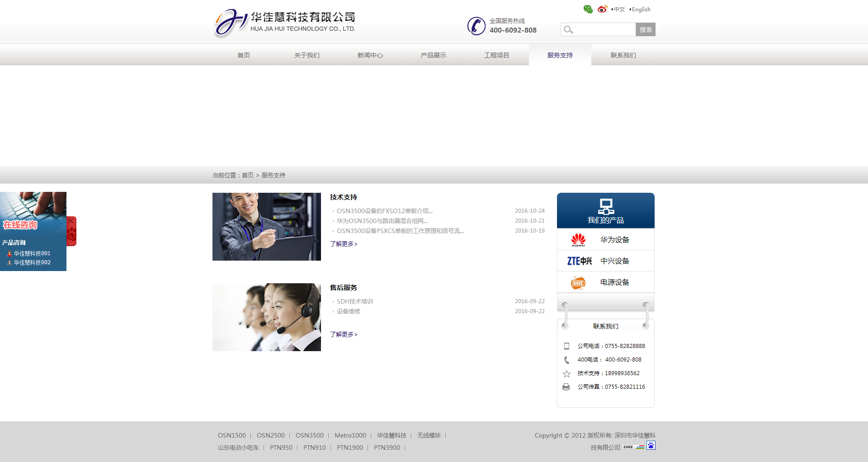868x462 pixels.
Task: Open the OSN3500设备的FXSO12单板介绍 article
Action: pyautogui.click(x=385, y=211)
